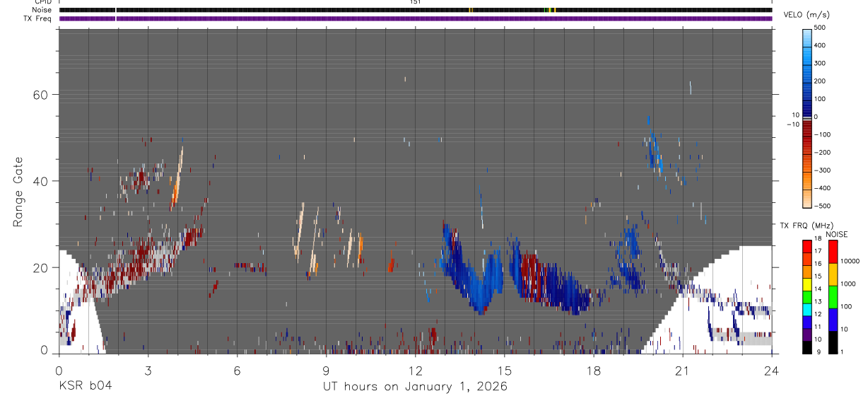Viewport: 868px width, 401px height.
Task: Click the velocity color scale bar
Action: tap(807, 117)
